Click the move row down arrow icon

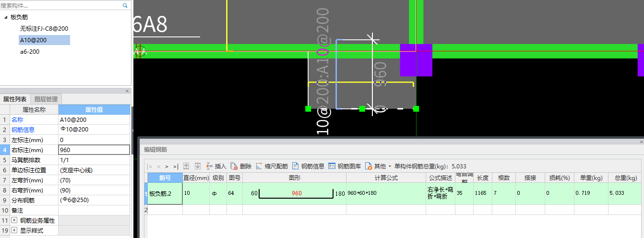[x=197, y=167]
